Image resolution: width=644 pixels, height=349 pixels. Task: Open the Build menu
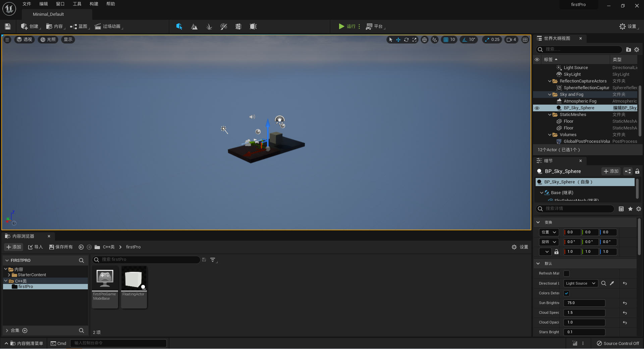[x=94, y=4]
